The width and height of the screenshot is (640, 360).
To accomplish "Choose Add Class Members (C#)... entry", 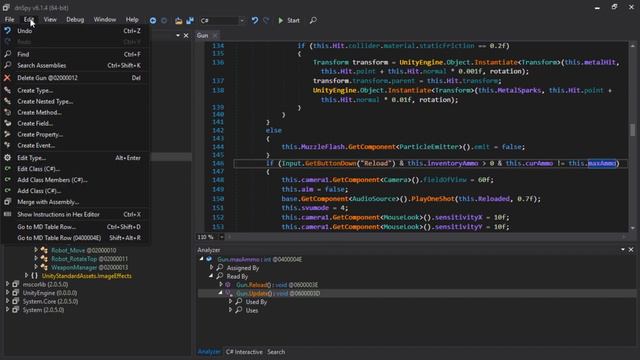I will point(74,180).
